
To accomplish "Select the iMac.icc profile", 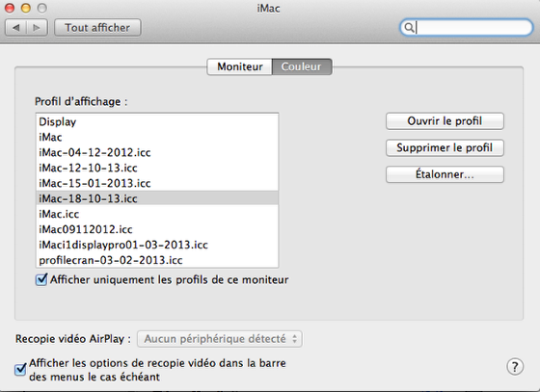I will point(157,214).
